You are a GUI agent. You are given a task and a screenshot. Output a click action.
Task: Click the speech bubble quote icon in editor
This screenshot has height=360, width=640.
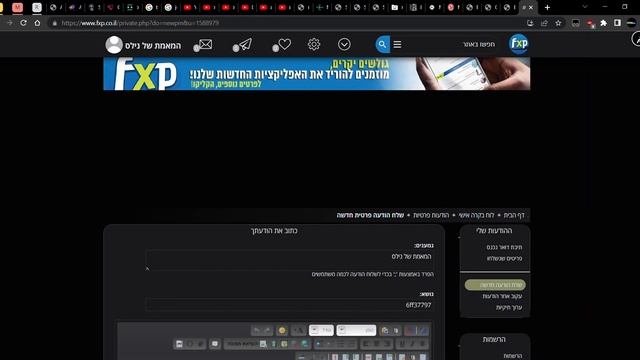point(215,344)
